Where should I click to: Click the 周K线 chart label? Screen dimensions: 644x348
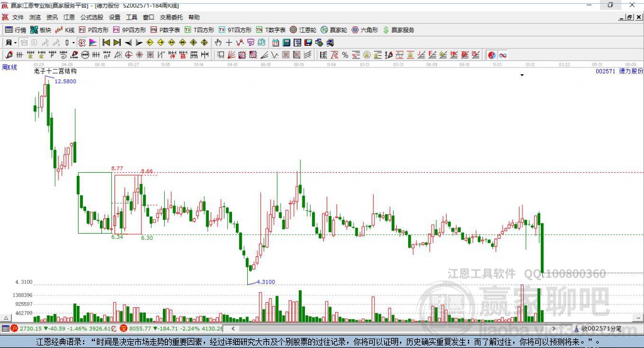[9, 67]
